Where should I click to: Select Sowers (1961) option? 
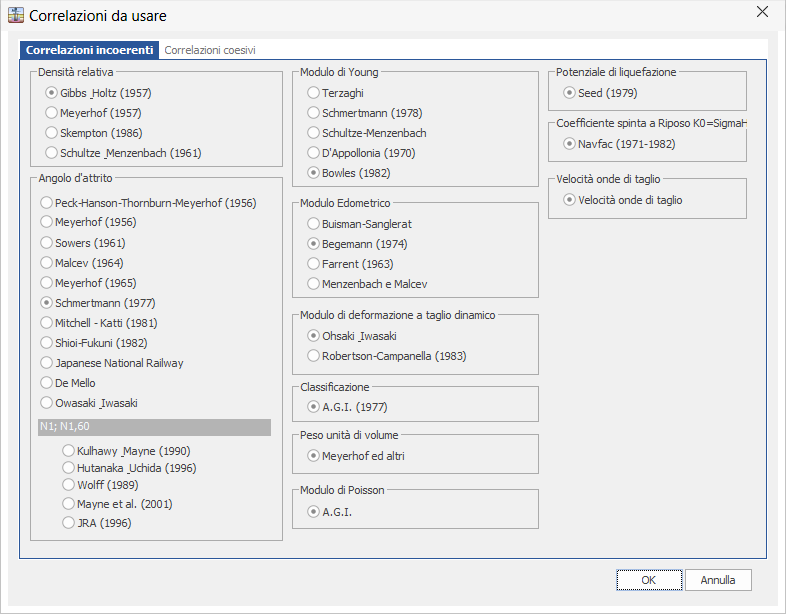(x=83, y=243)
